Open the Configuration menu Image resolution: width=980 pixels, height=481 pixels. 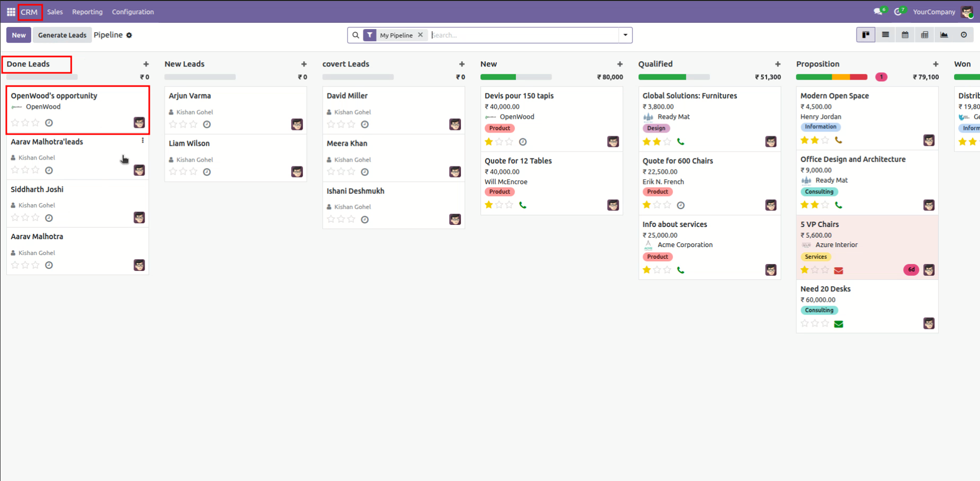(133, 12)
